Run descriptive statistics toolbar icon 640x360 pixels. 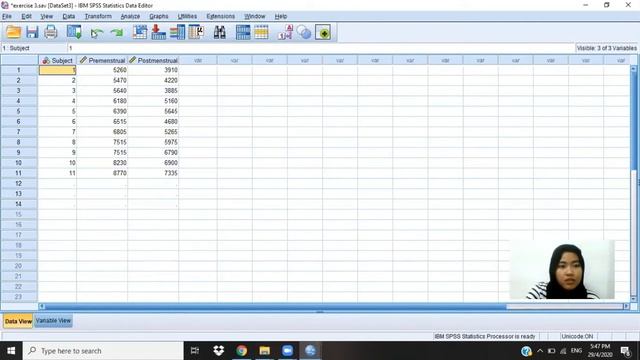pos(196,32)
